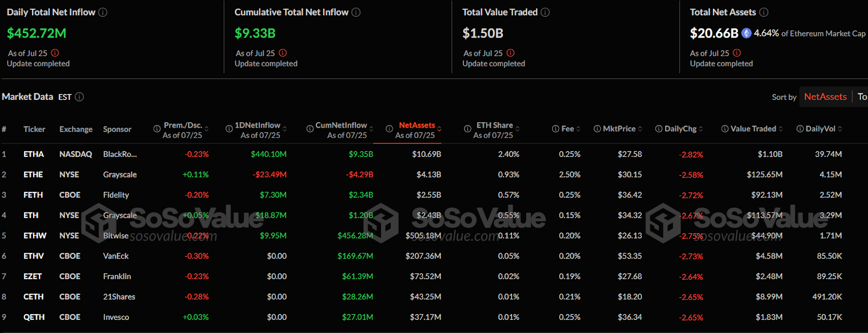The width and height of the screenshot is (868, 333).
Task: Toggle sort arrows on DailyChg column
Action: (701, 129)
